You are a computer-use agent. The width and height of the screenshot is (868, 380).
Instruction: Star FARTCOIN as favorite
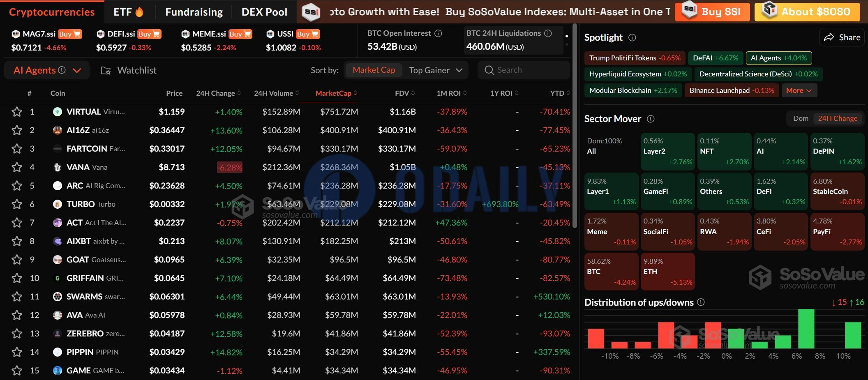[17, 149]
